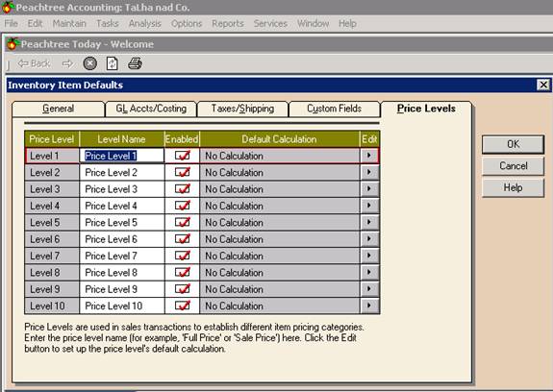The image size is (553, 392).
Task: Open the Taxes/Shipping tab
Action: click(x=242, y=109)
